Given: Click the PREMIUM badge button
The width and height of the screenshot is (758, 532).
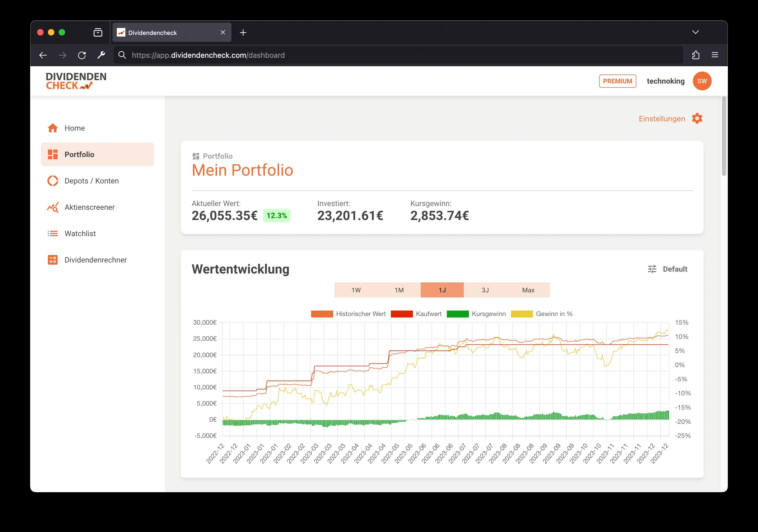Looking at the screenshot, I should [617, 81].
